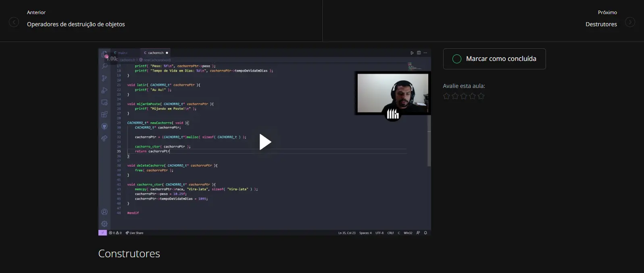Go to the 'Destrutores' lesson link
644x273 pixels.
[x=601, y=24]
